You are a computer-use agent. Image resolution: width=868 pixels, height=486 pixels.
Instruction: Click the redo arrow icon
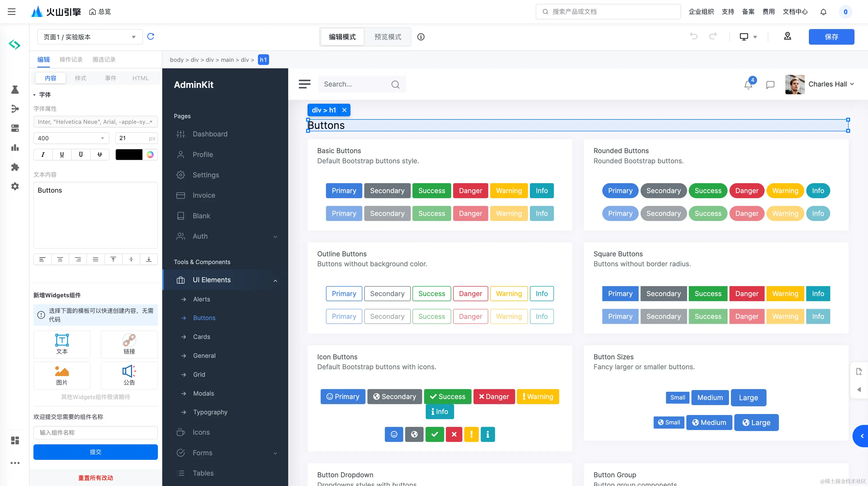coord(713,36)
